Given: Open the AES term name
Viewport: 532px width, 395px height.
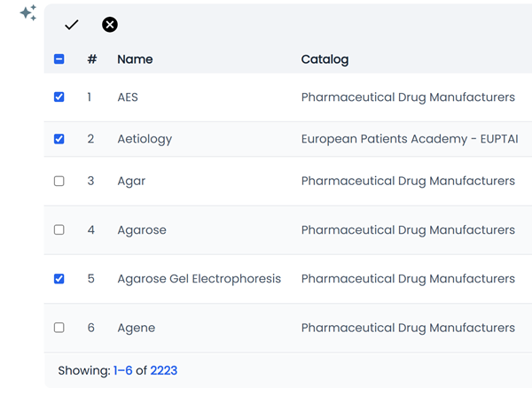Looking at the screenshot, I should pyautogui.click(x=128, y=97).
